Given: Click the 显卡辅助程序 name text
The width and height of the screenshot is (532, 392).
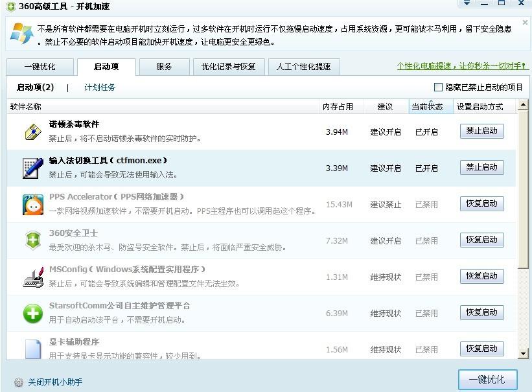Looking at the screenshot, I should (74, 341).
